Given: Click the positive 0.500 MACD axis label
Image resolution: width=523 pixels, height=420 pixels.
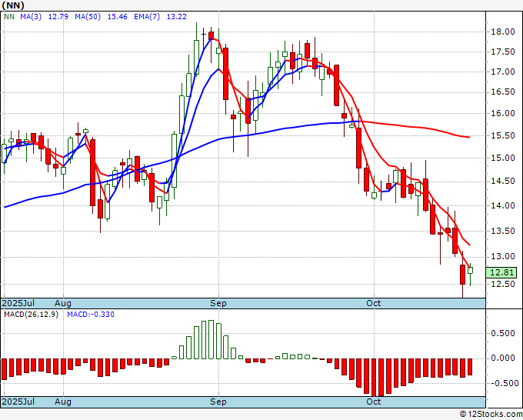Looking at the screenshot, I should tap(503, 333).
